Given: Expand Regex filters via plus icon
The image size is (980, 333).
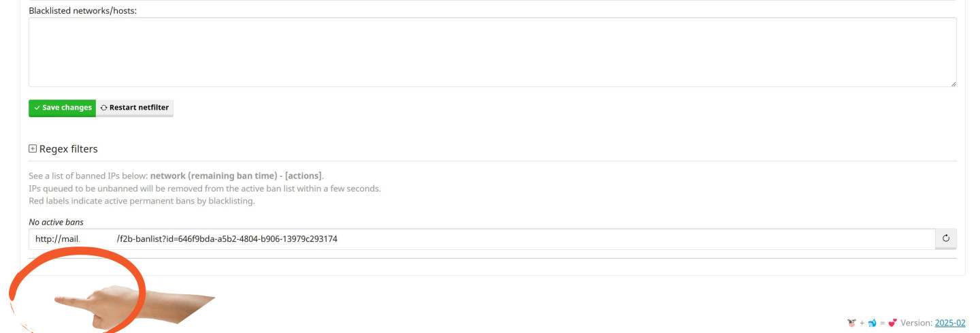Looking at the screenshot, I should click(x=33, y=148).
